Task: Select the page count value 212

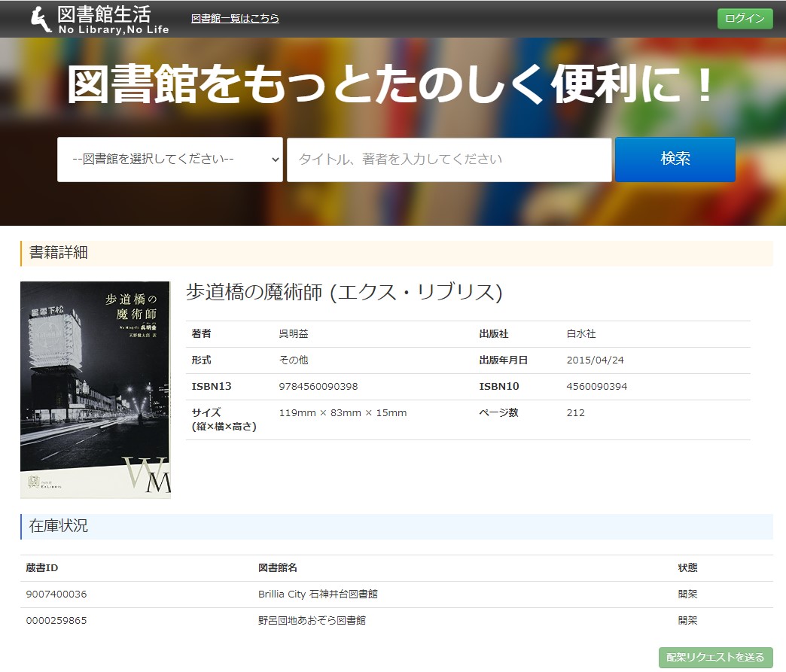Action: click(575, 413)
